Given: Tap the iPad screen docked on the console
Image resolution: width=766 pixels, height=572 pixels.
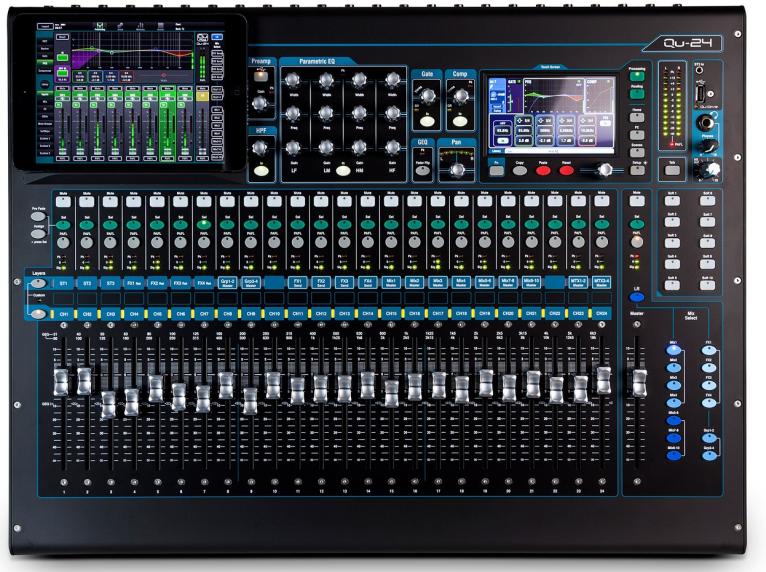Looking at the screenshot, I should coord(131,92).
